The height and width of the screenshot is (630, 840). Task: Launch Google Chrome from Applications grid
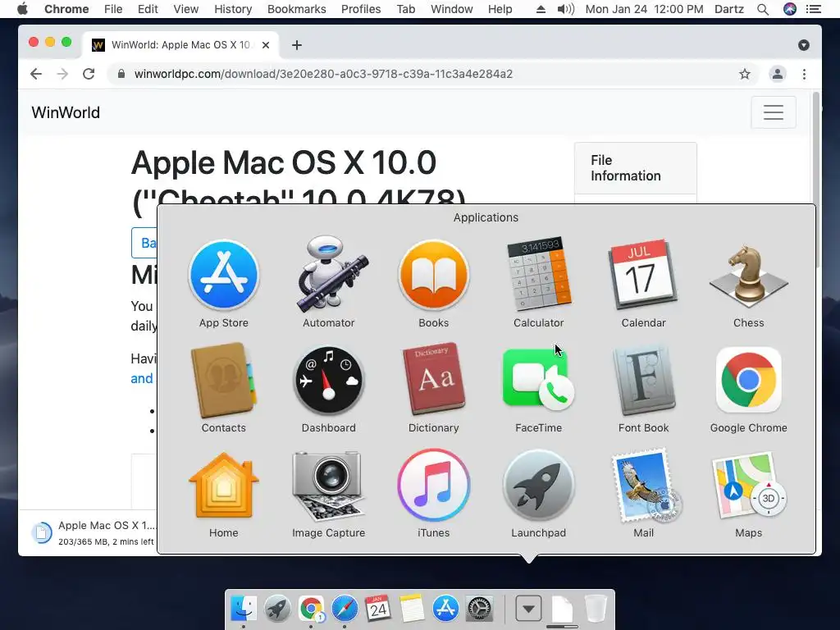pyautogui.click(x=748, y=381)
